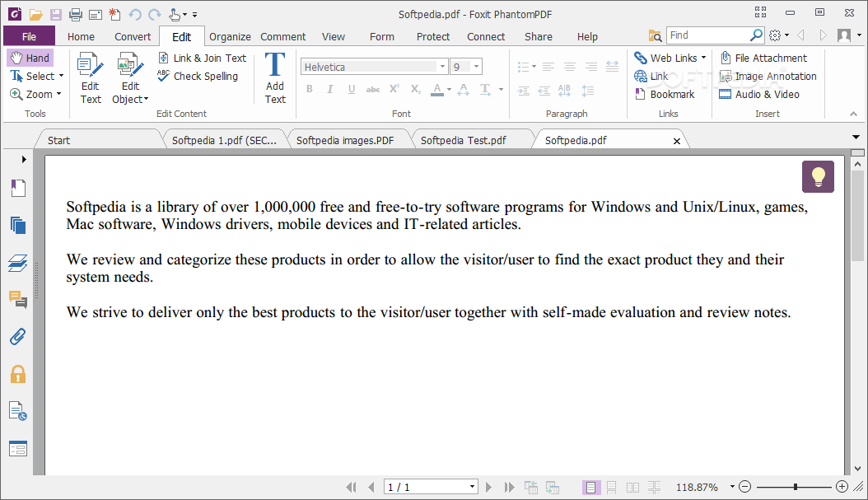Expand the Select tool dropdown
The image size is (868, 500).
62,76
